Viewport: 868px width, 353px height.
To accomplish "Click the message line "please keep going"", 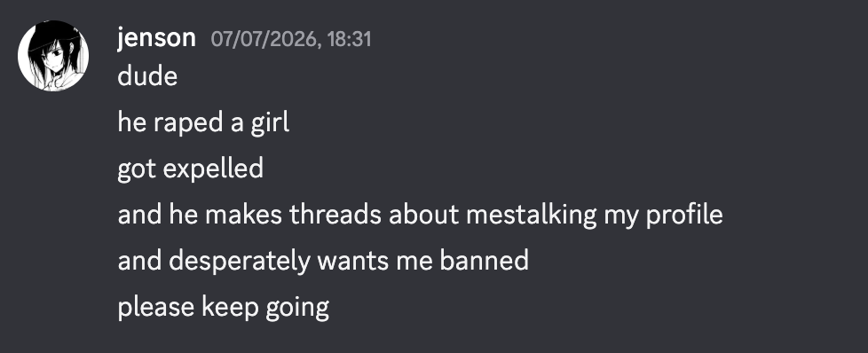I will [x=224, y=308].
